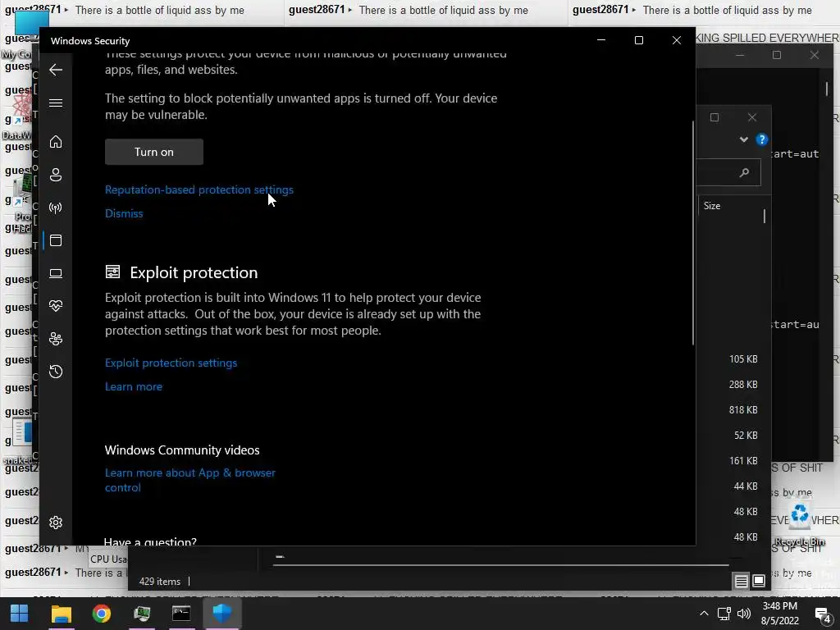
Task: Show hidden system tray icons
Action: pos(704,614)
